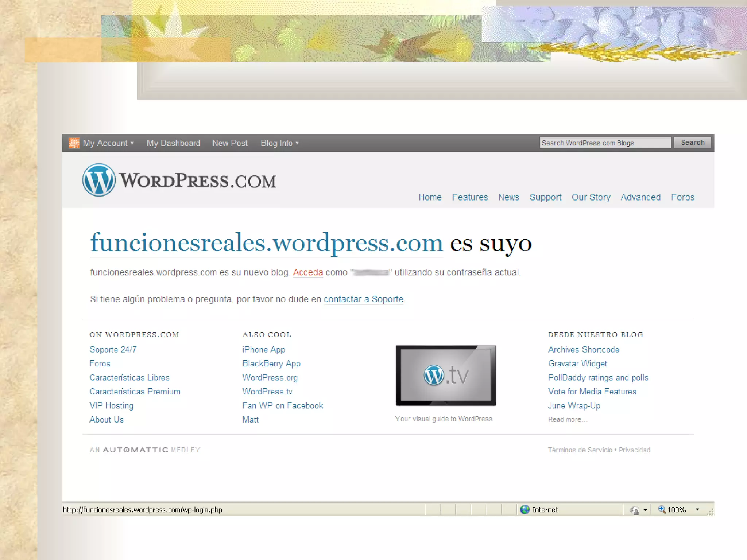Click the iPhone App link
The width and height of the screenshot is (747, 560).
(263, 349)
